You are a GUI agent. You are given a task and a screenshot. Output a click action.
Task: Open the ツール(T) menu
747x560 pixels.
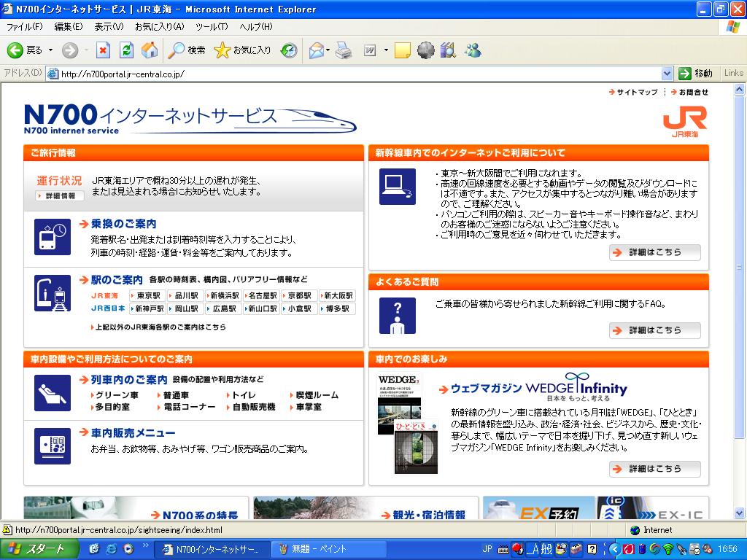coord(212,27)
